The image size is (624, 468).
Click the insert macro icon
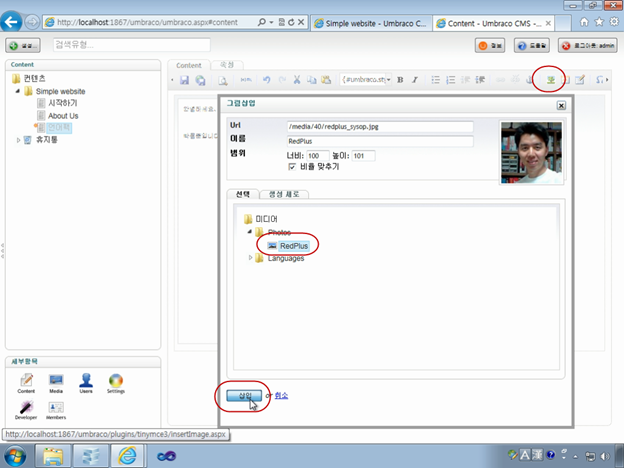566,80
